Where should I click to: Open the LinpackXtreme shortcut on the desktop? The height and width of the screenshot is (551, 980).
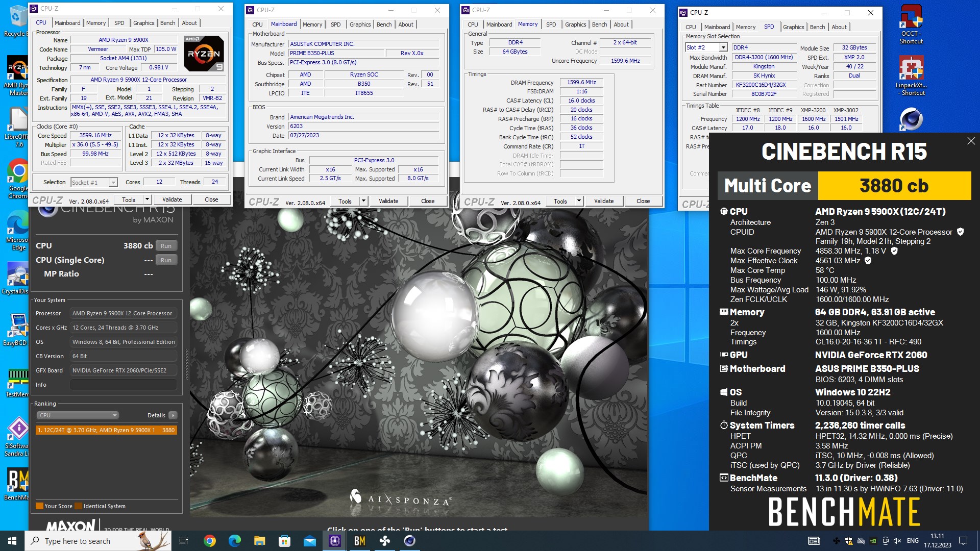912,76
